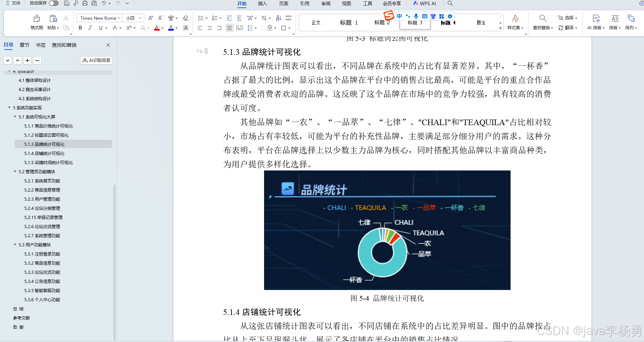Click the Format Painter 格式刷 icon
The height and width of the screenshot is (342, 644).
click(x=37, y=18)
